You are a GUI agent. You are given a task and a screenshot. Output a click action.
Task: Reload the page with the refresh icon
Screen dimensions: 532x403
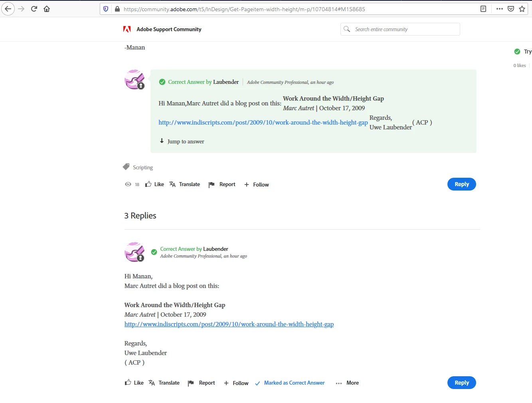tap(34, 9)
